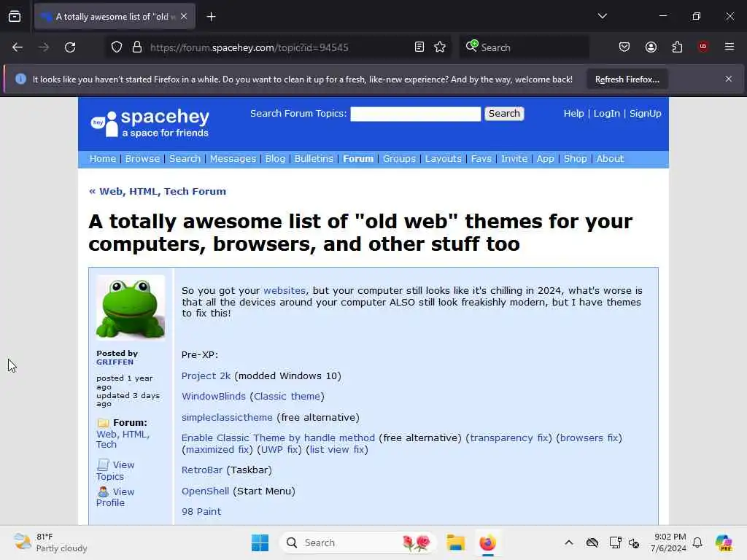Open the SignUp link
This screenshot has width=747, height=560.
click(645, 113)
